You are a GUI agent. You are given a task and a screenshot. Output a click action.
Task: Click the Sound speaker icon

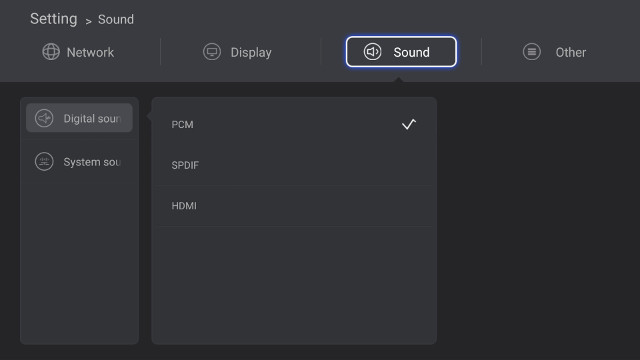click(372, 52)
